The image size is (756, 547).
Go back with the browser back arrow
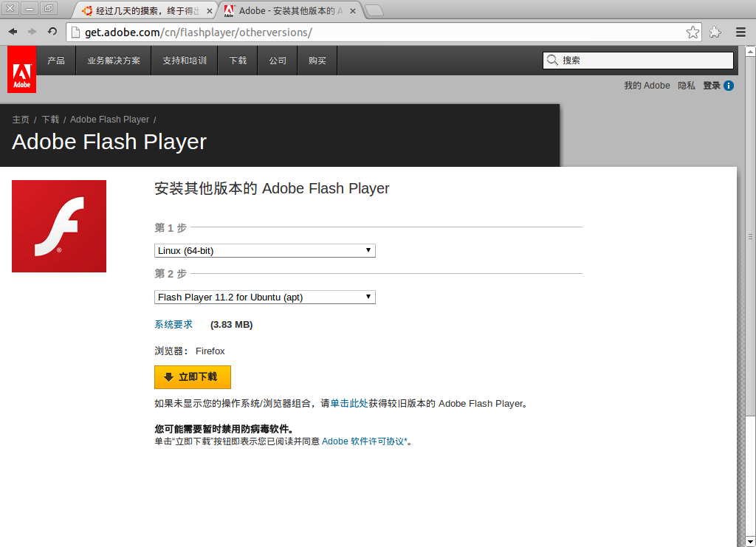(x=13, y=32)
